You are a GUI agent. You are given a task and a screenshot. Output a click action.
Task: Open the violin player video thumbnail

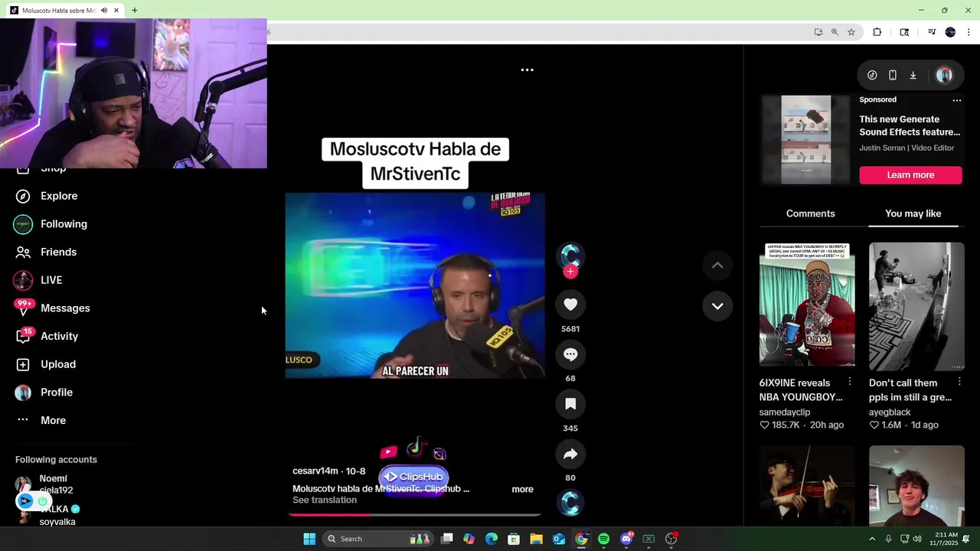(807, 486)
